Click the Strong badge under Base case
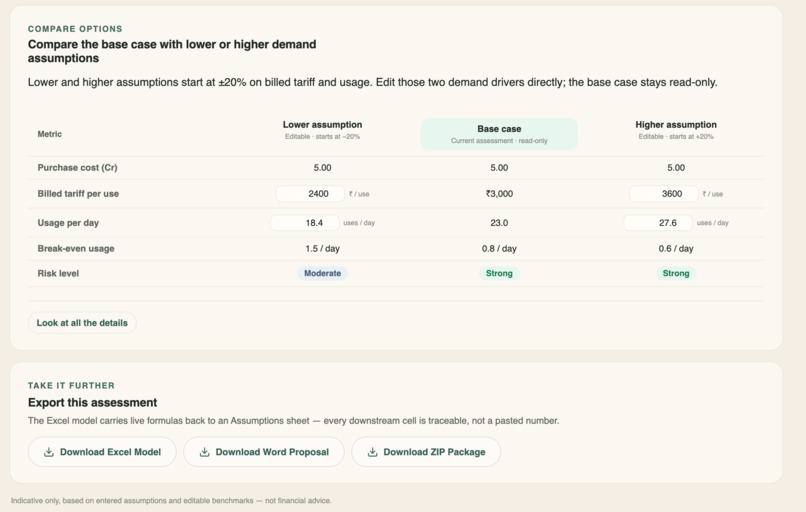 click(x=499, y=273)
